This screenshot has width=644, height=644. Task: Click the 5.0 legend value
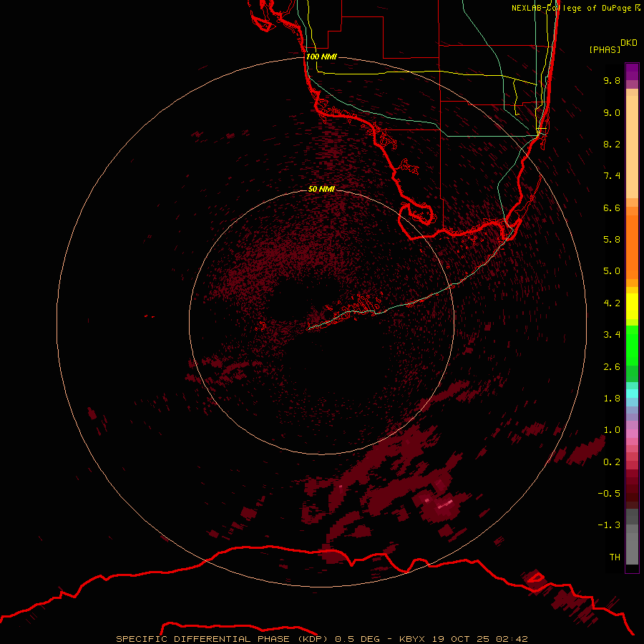point(612,271)
